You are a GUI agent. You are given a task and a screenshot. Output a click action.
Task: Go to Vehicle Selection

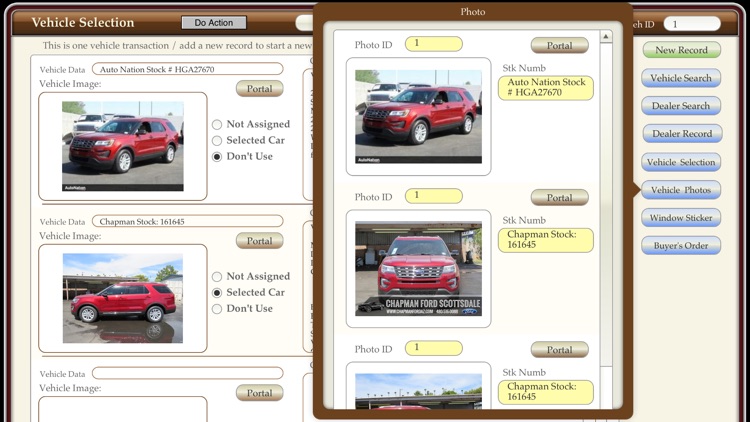click(x=681, y=162)
